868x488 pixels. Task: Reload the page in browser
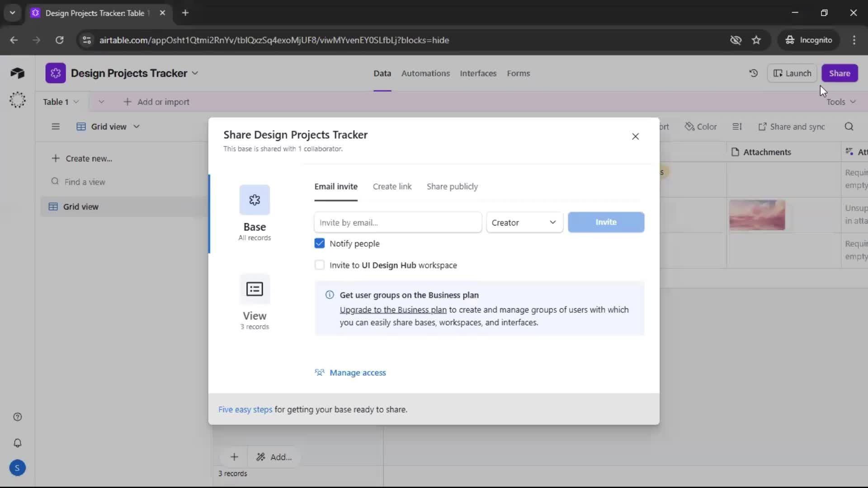[59, 40]
